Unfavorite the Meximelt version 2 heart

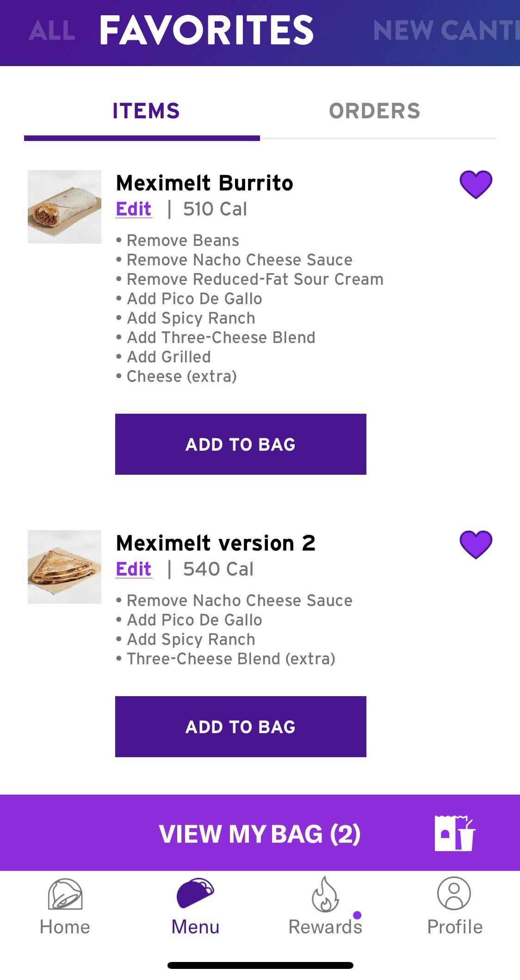(476, 544)
